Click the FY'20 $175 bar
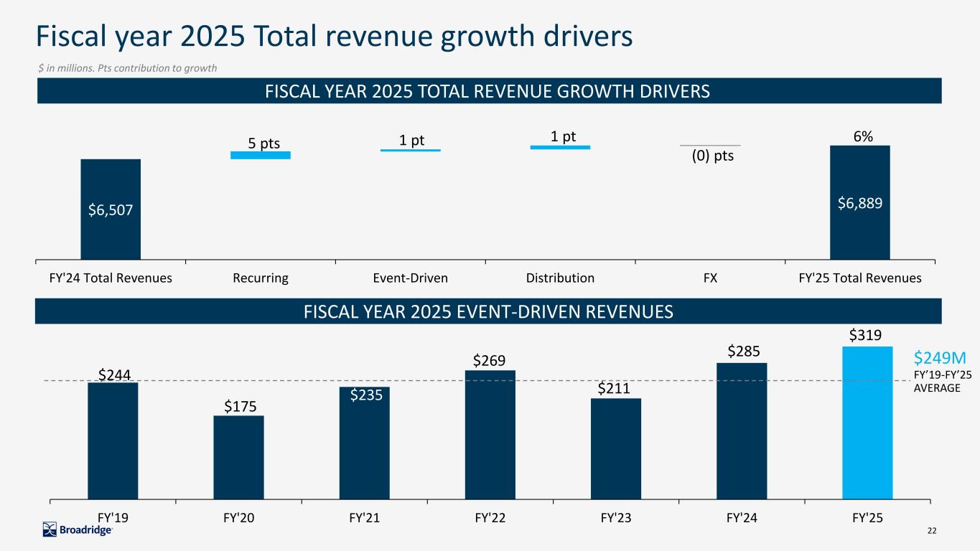This screenshot has width=980, height=551. (x=238, y=457)
